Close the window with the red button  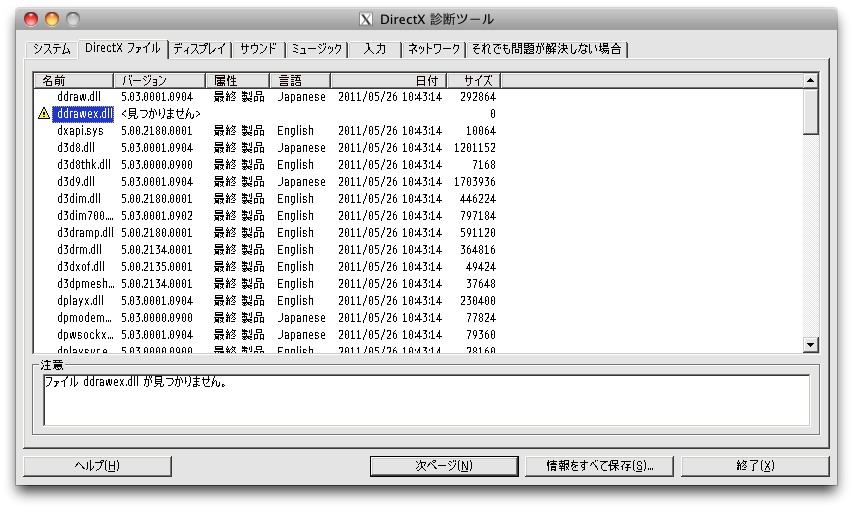pyautogui.click(x=31, y=20)
